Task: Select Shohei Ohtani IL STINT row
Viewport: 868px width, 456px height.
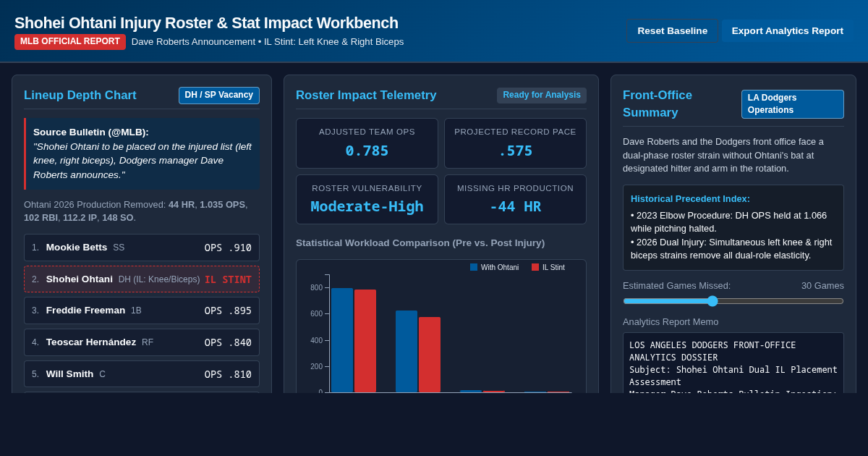Action: point(142,279)
